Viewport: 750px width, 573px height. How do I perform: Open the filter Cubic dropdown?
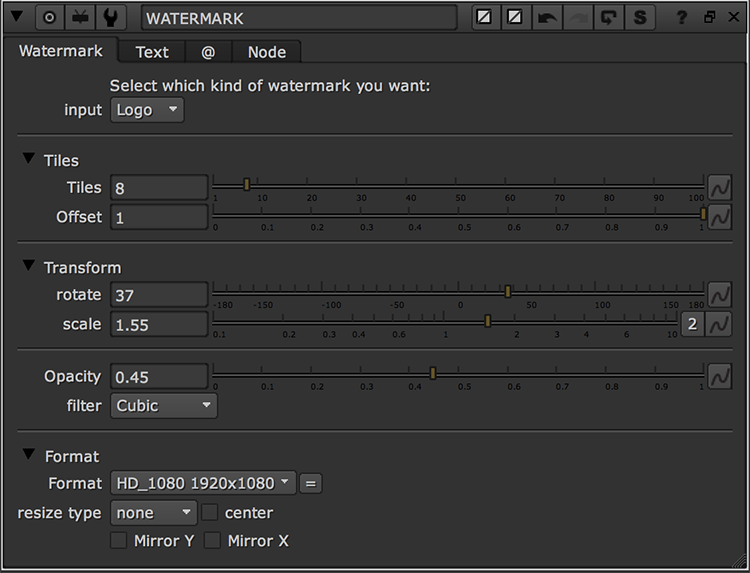[x=164, y=405]
